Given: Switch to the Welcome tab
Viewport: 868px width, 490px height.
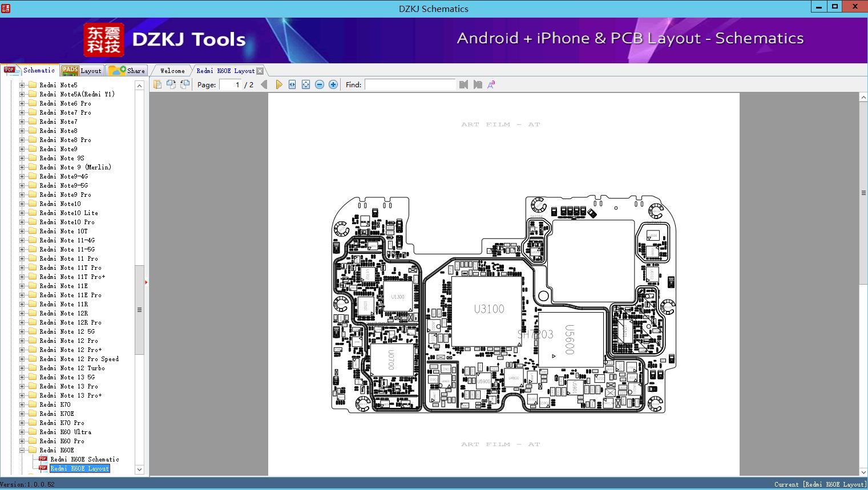Looking at the screenshot, I should point(172,71).
